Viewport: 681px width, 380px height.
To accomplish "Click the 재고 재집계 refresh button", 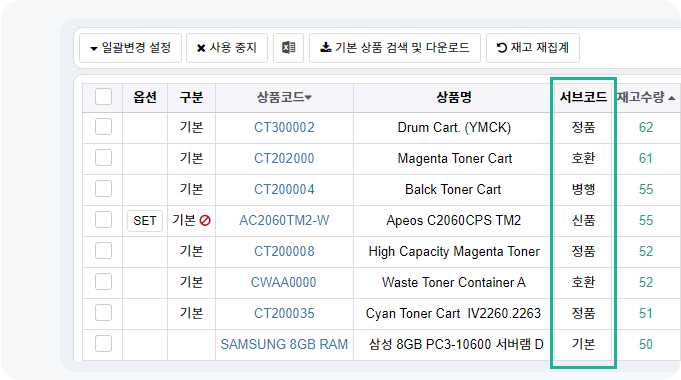I will [532, 48].
